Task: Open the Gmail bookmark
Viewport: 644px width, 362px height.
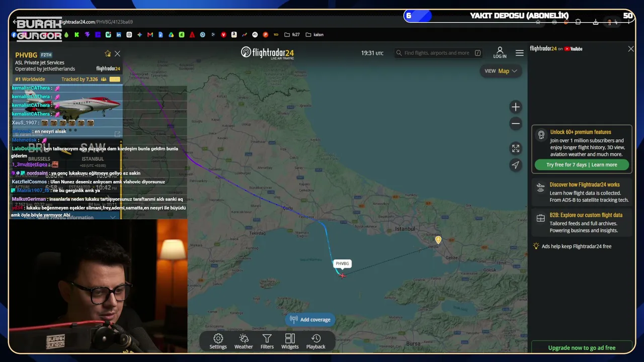Action: [150, 35]
